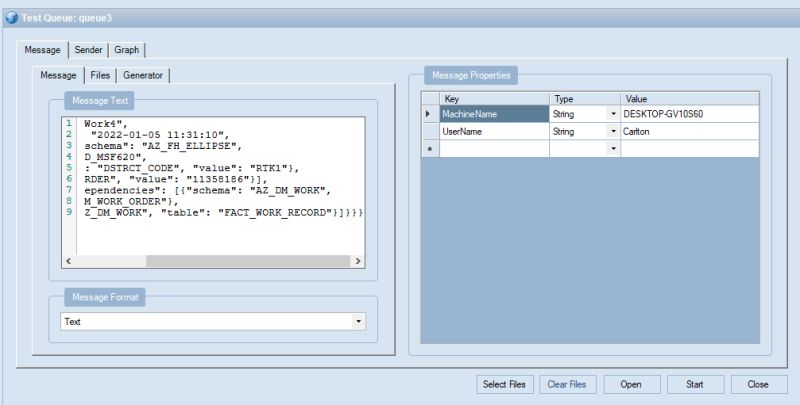Click the DESKTOP-GV10S60 value cell

[690, 114]
